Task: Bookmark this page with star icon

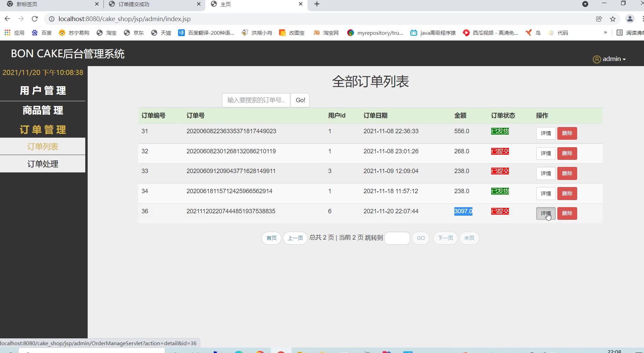Action: [613, 19]
